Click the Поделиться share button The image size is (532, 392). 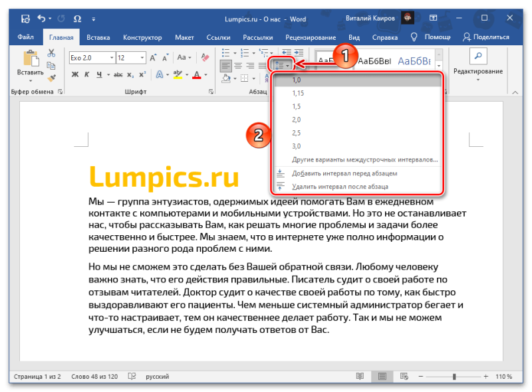(x=486, y=37)
